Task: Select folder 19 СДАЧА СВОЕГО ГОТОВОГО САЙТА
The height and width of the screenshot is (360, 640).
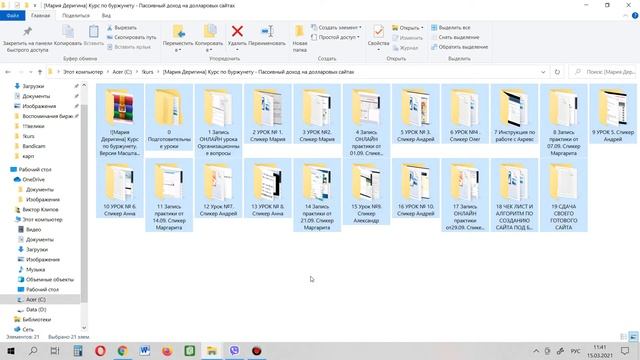Action: (564, 195)
